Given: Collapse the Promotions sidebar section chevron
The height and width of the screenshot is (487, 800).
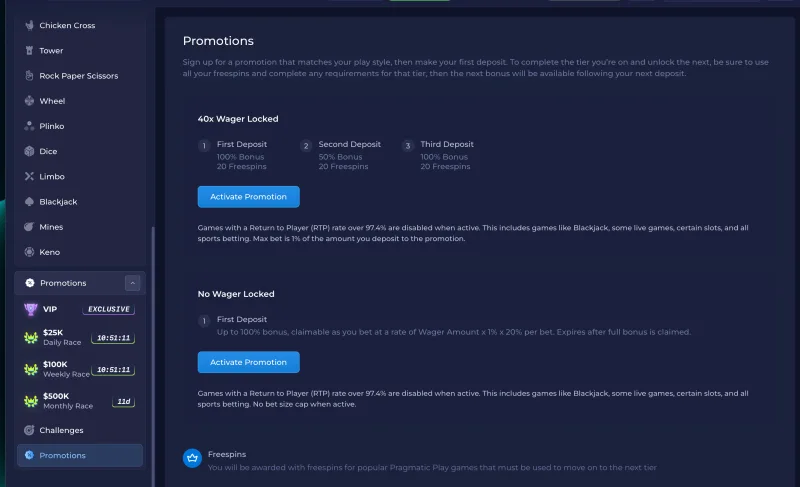Looking at the screenshot, I should (131, 283).
